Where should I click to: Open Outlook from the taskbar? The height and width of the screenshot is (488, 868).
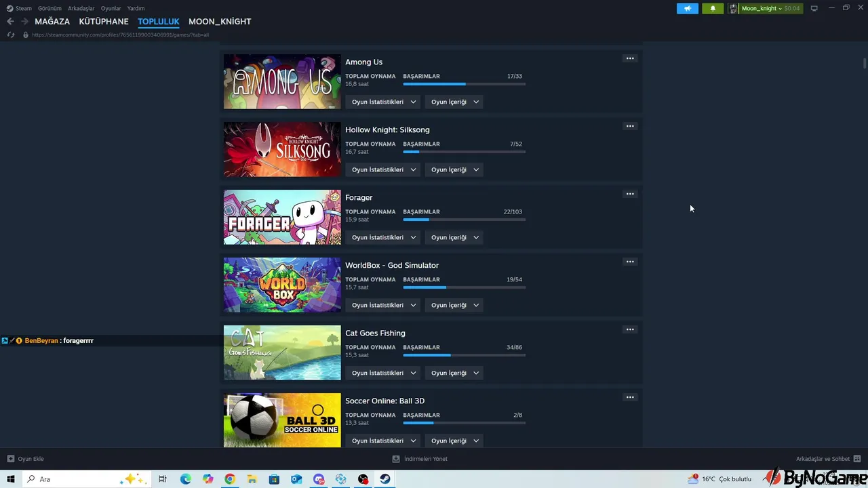(296, 479)
